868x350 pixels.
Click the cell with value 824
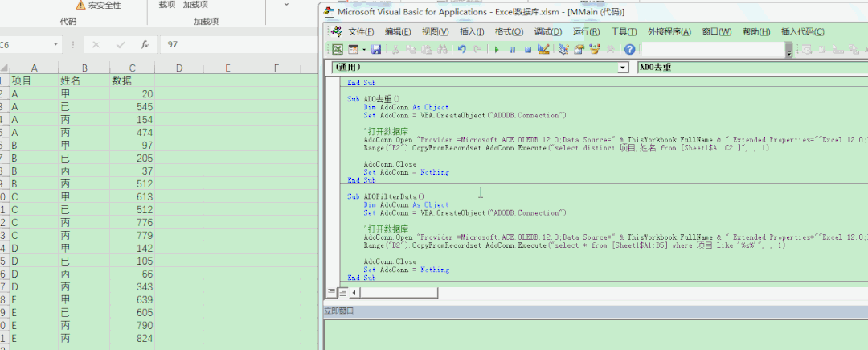(133, 339)
